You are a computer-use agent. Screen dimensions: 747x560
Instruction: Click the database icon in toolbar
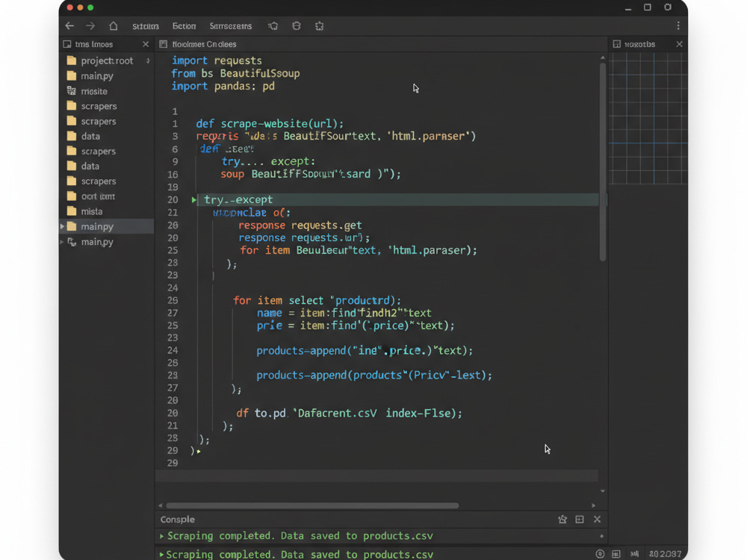click(297, 25)
